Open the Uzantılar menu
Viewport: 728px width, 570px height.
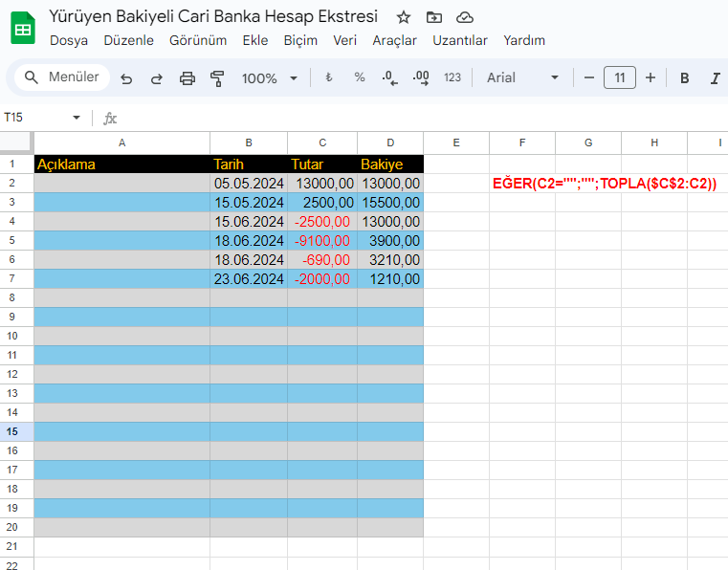460,40
